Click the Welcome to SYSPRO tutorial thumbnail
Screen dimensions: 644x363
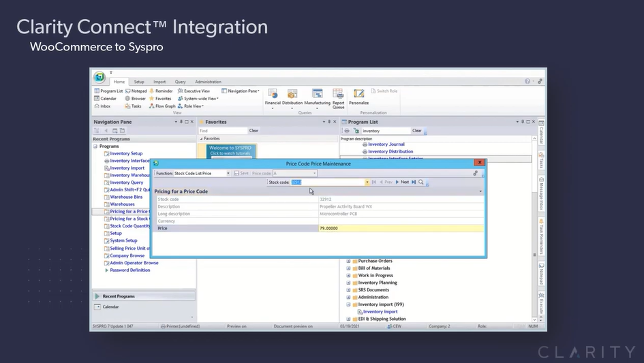(x=230, y=151)
